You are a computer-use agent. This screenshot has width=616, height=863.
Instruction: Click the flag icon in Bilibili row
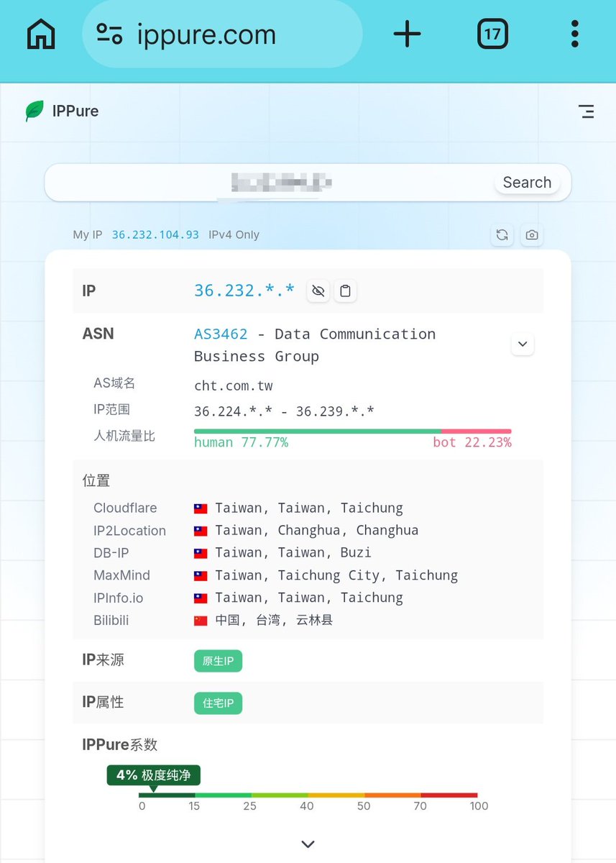[201, 620]
